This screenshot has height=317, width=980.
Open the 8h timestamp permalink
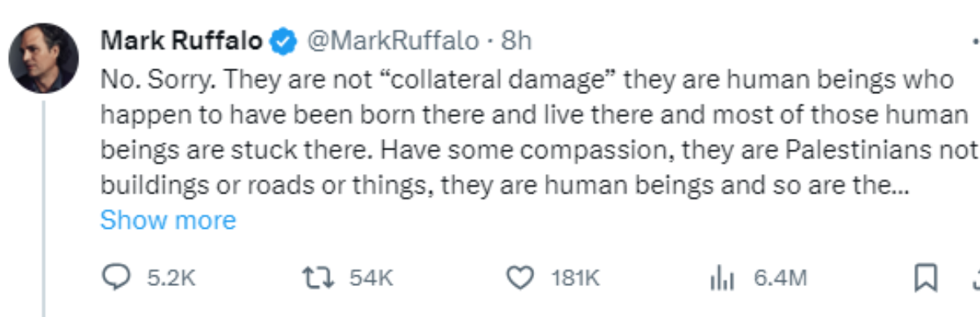tap(516, 40)
